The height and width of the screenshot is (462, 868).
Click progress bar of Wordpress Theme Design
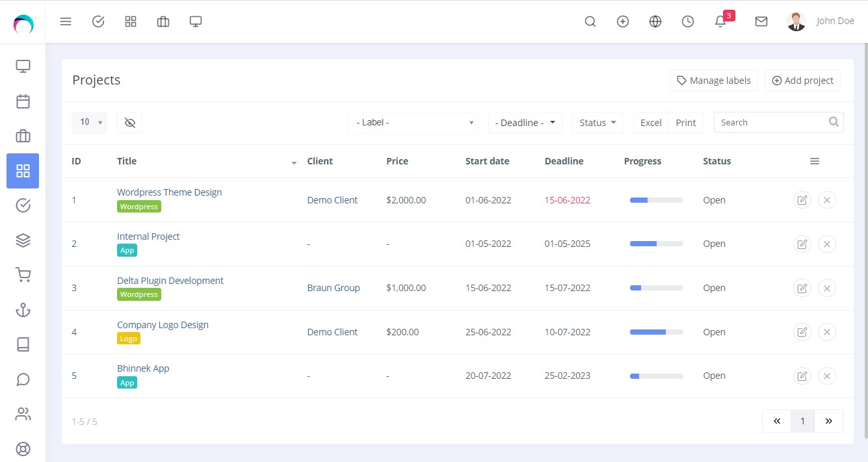[657, 200]
